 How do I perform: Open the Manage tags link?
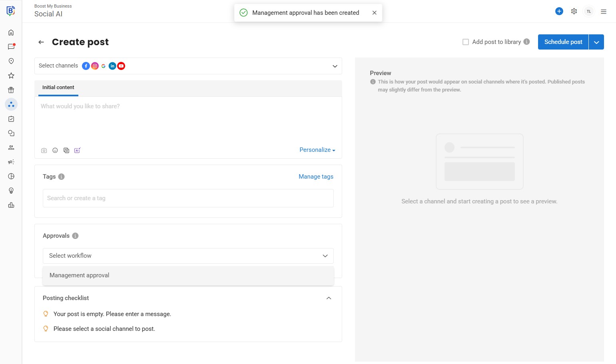pos(316,177)
